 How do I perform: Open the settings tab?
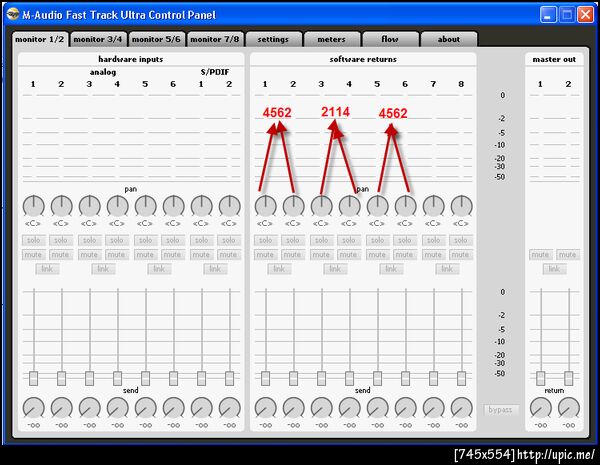(273, 39)
